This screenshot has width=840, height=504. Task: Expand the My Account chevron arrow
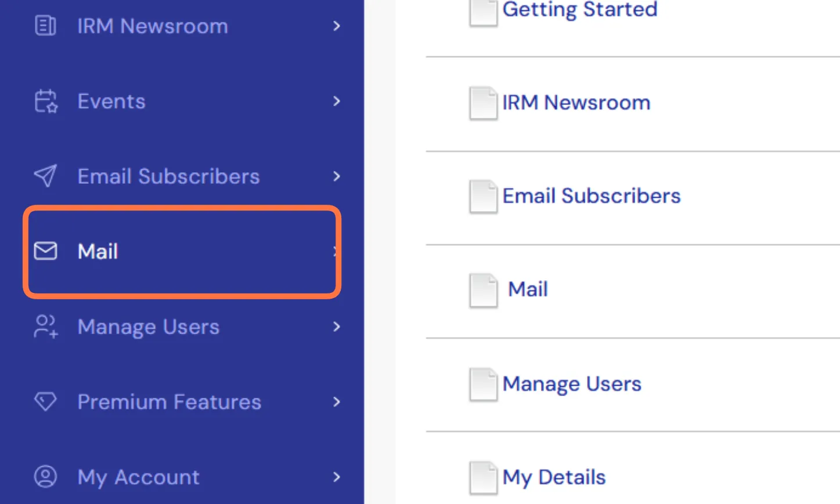tap(337, 477)
